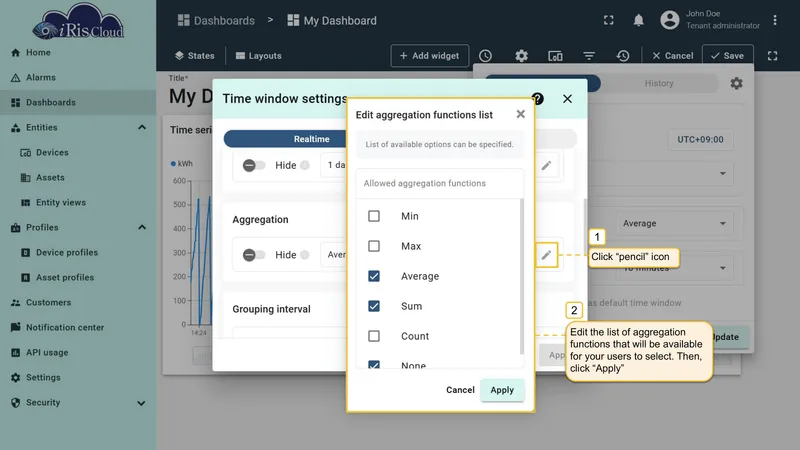Open the help icon in Time window settings

point(537,98)
